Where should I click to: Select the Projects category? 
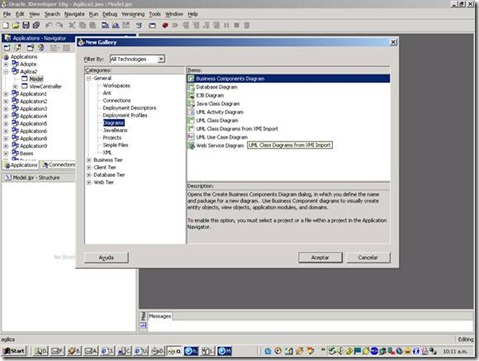coord(112,138)
